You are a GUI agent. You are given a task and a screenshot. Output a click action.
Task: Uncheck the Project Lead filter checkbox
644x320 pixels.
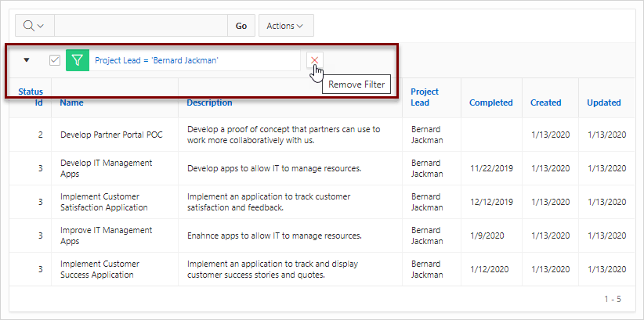tap(55, 61)
